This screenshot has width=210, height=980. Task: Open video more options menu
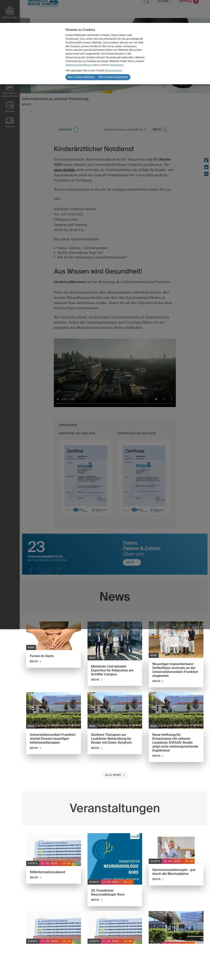pos(172,399)
